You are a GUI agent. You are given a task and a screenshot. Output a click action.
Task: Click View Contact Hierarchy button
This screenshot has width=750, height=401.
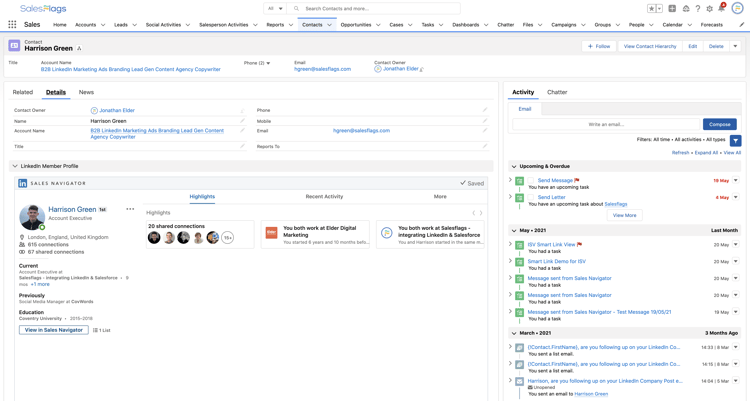[x=650, y=46]
